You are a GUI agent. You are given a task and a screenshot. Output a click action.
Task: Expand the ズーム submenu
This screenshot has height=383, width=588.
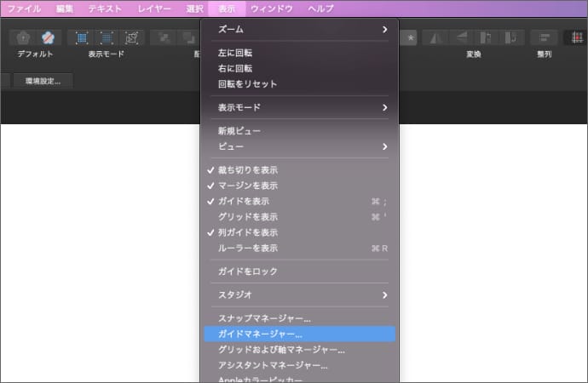(299, 30)
